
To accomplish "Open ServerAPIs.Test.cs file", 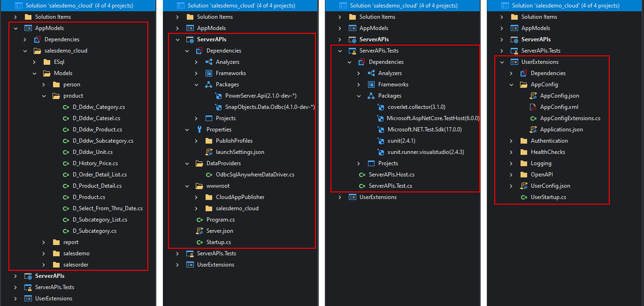I will [391, 186].
